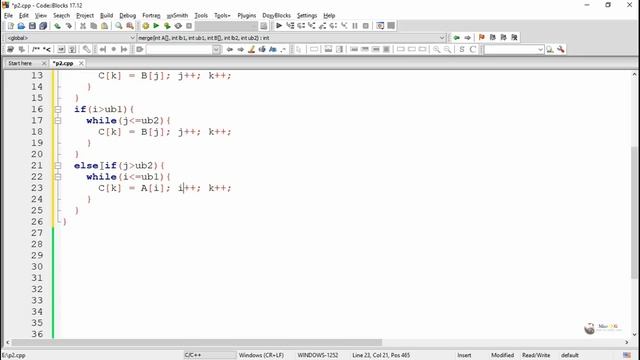Screen dimensions: 640x360
Task: Select the p2.cpp editor tab
Action: pos(63,63)
